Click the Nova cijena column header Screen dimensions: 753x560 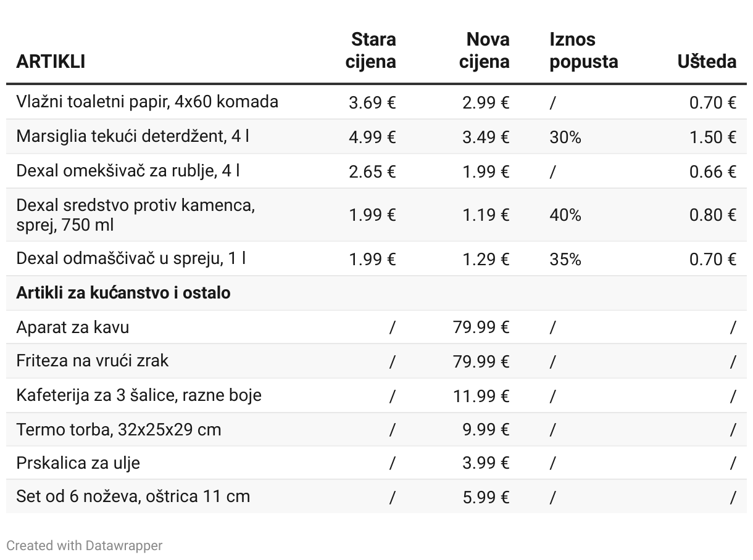click(x=485, y=51)
